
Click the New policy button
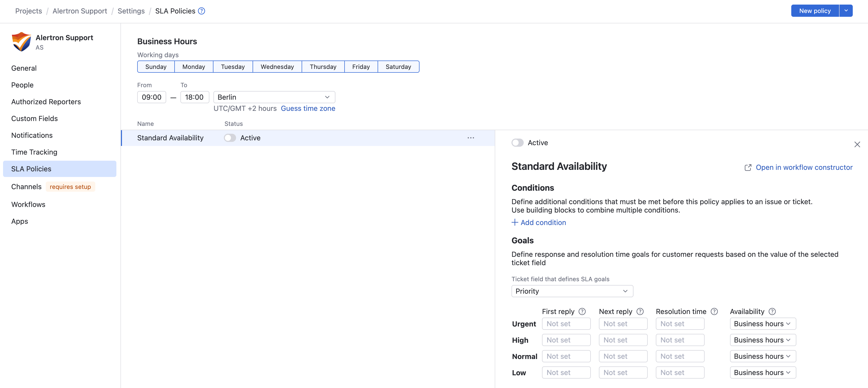click(x=815, y=11)
